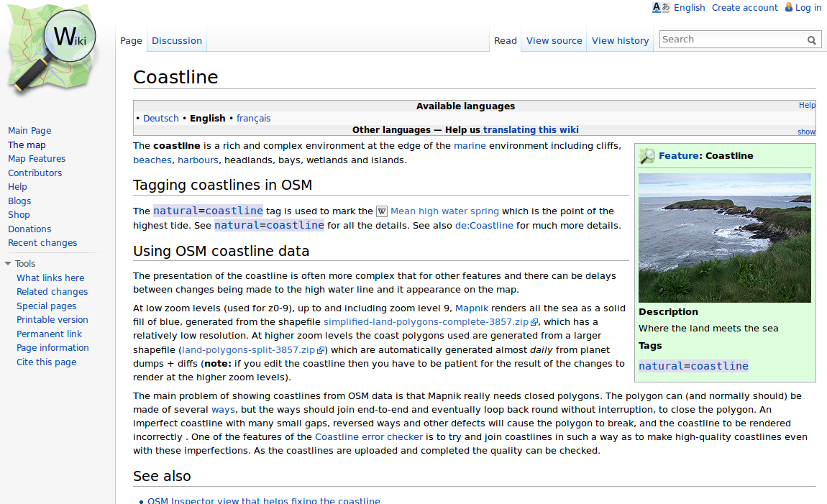The image size is (827, 504).
Task: Click the Create account link
Action: (x=744, y=7)
